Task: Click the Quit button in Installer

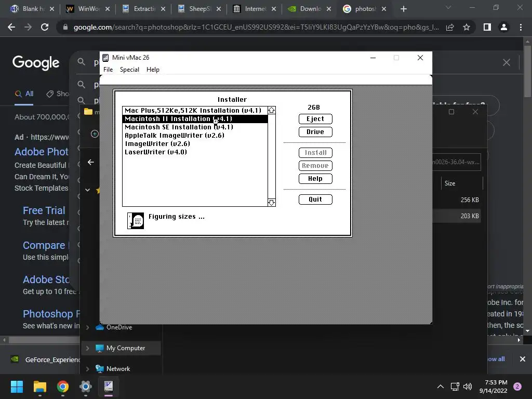Action: (315, 199)
